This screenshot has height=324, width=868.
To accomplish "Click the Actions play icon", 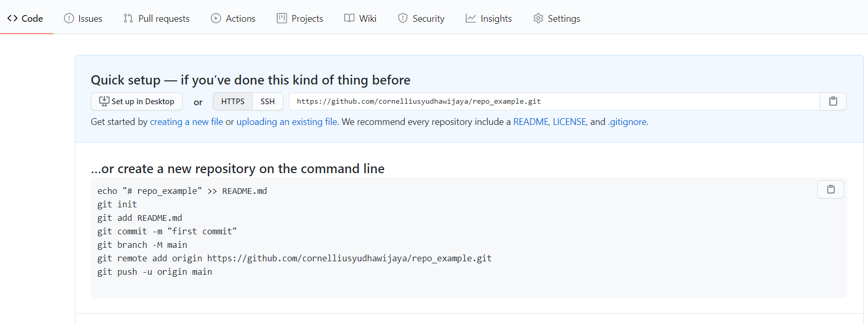I will point(216,18).
